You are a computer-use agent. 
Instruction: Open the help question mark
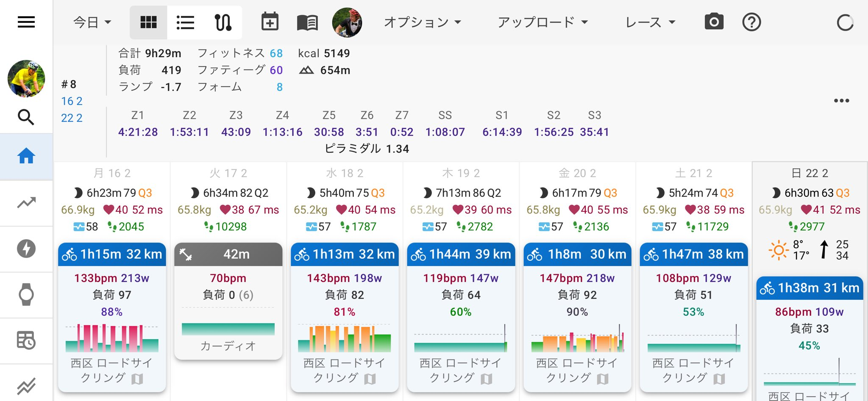(751, 22)
